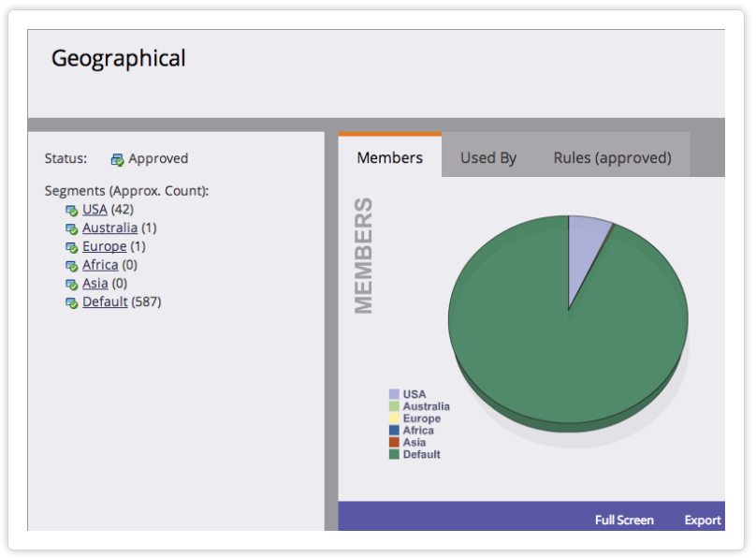Open the USA segment link

coord(94,209)
